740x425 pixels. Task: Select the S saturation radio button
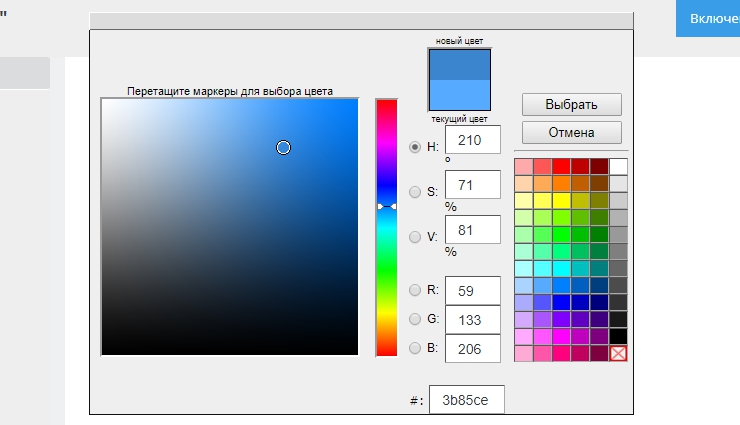[416, 191]
